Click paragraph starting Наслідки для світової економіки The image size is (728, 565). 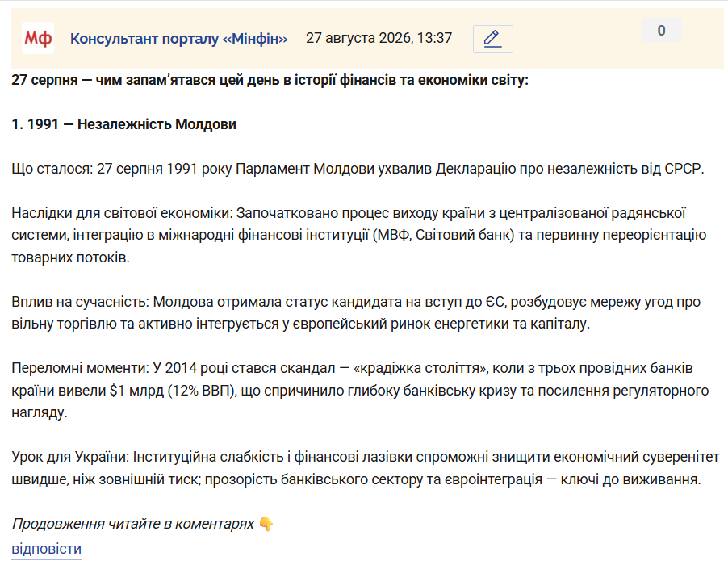[x=359, y=236]
